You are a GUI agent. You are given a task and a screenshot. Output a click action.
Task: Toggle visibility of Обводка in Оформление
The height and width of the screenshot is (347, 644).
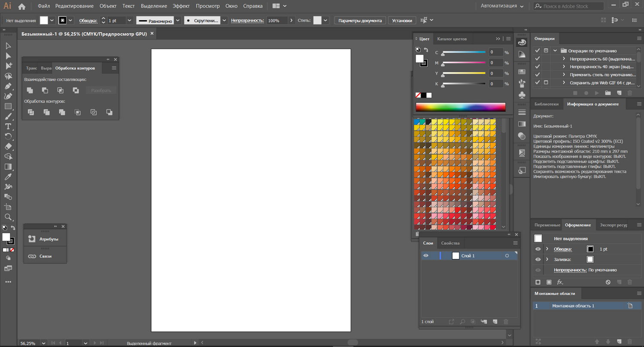(x=538, y=249)
